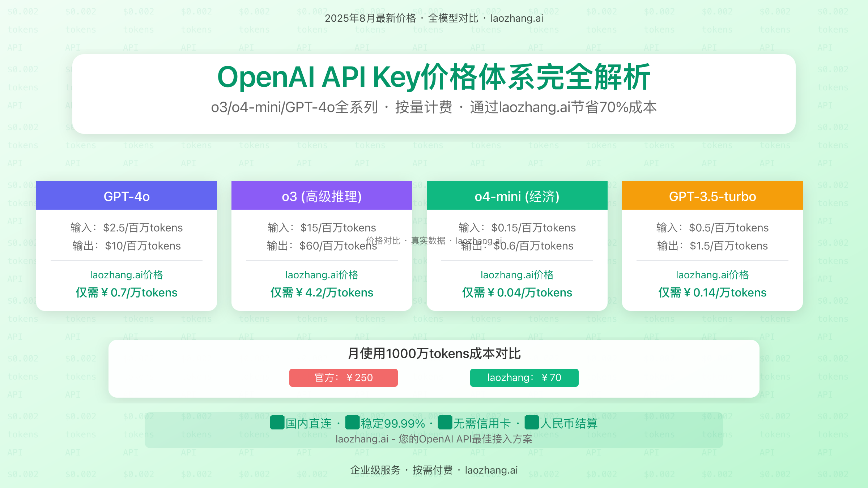868x488 pixels.
Task: Click GPT-4o input price $2.5/百万tokens
Action: pos(143,228)
